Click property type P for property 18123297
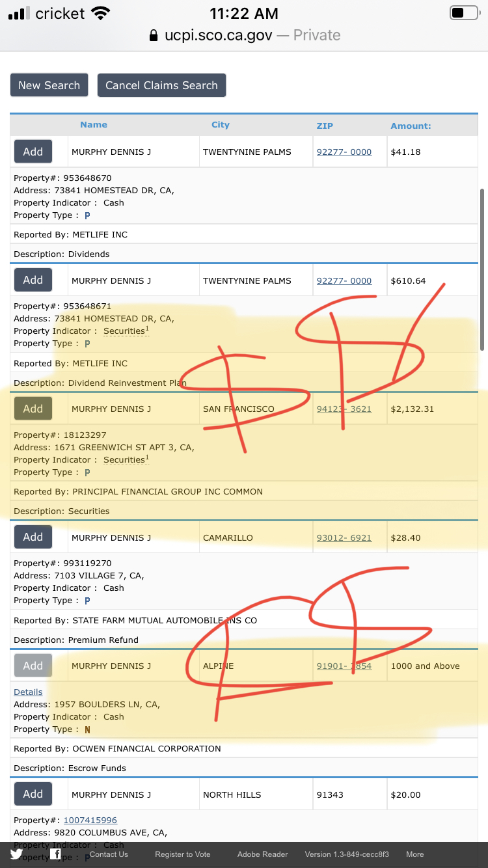 click(x=87, y=472)
